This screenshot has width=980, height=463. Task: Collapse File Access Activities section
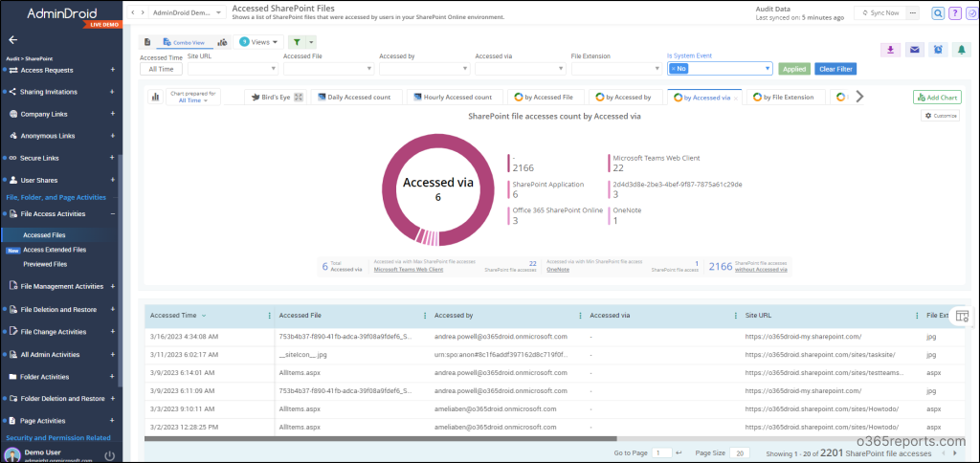click(113, 213)
